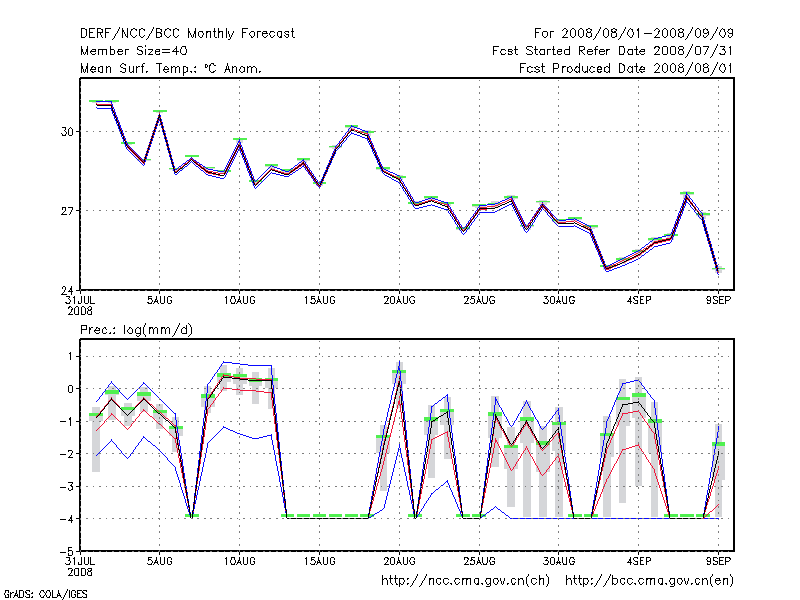Image resolution: width=800 pixels, height=600 pixels.
Task: Click the 1 tick on precipitation axis
Action: tap(69, 356)
